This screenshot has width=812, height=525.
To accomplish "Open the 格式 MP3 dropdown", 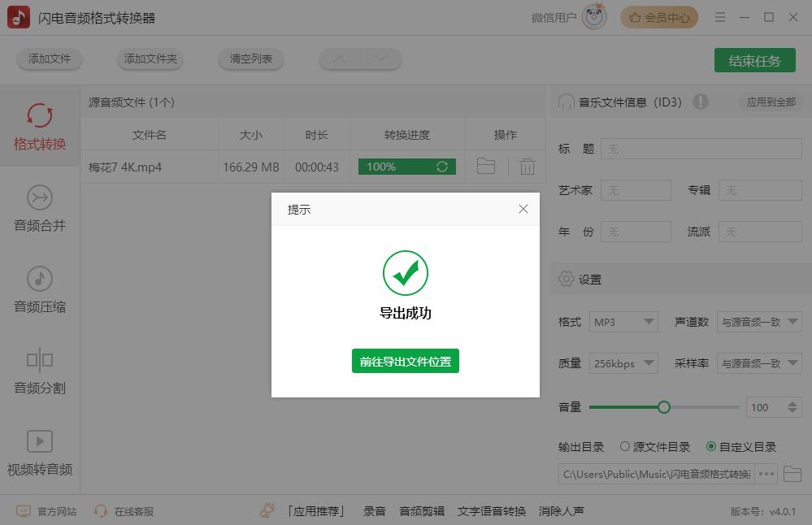I will pos(623,322).
